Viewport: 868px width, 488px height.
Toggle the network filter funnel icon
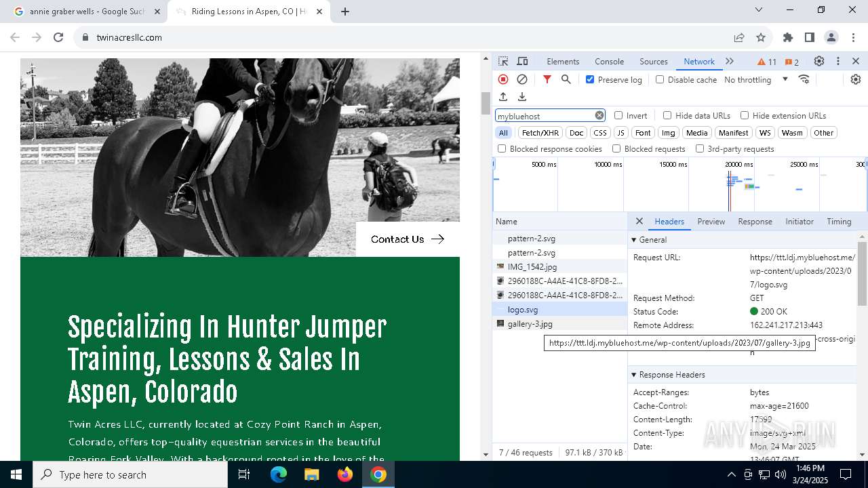tap(547, 79)
